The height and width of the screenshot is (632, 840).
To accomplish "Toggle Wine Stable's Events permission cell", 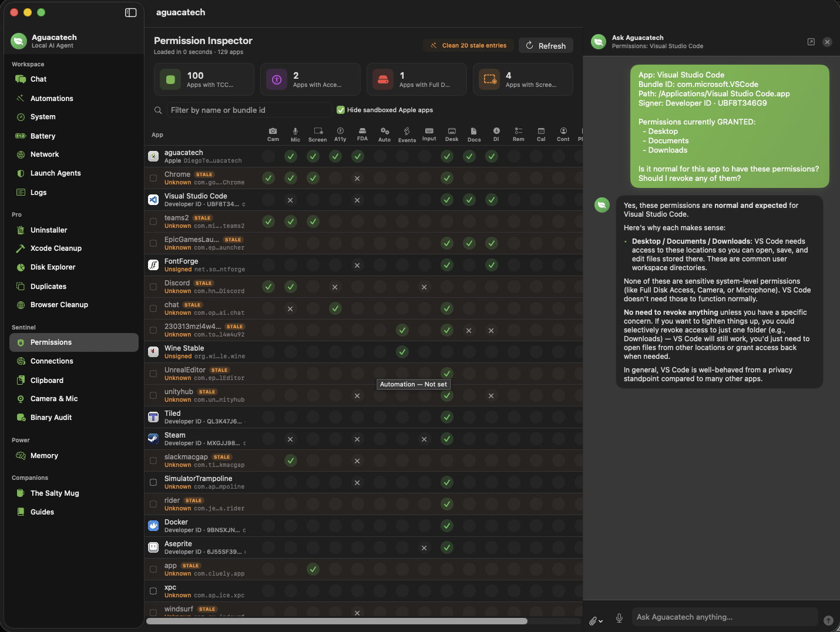I will (x=402, y=352).
